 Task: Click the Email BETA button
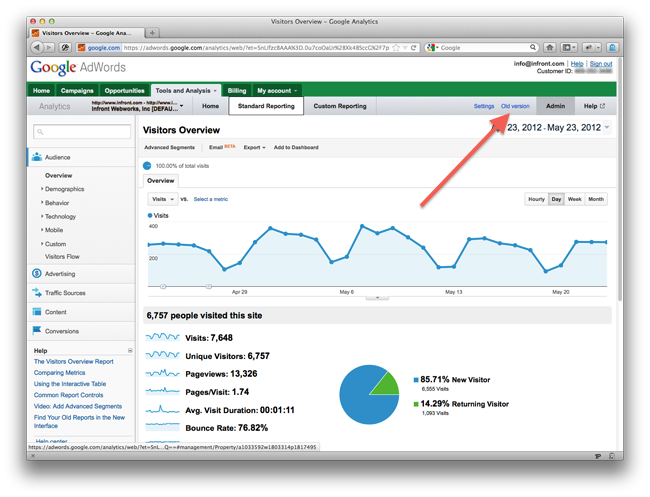(x=222, y=147)
